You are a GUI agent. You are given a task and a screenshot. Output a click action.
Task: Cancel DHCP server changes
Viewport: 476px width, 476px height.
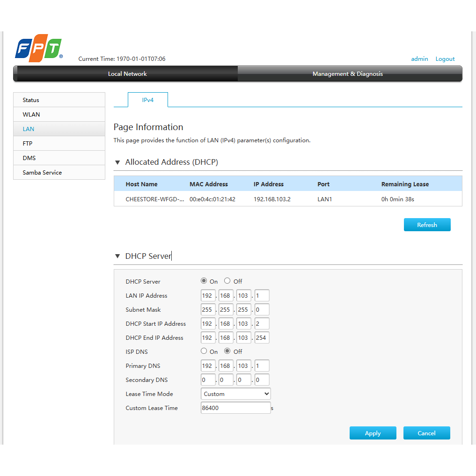click(x=426, y=433)
